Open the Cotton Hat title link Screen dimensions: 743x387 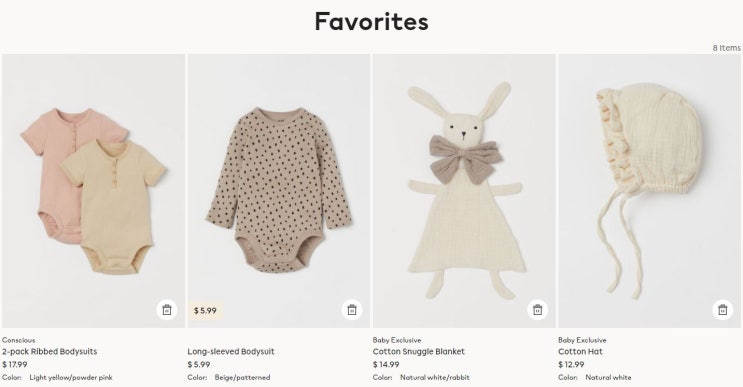coord(580,351)
